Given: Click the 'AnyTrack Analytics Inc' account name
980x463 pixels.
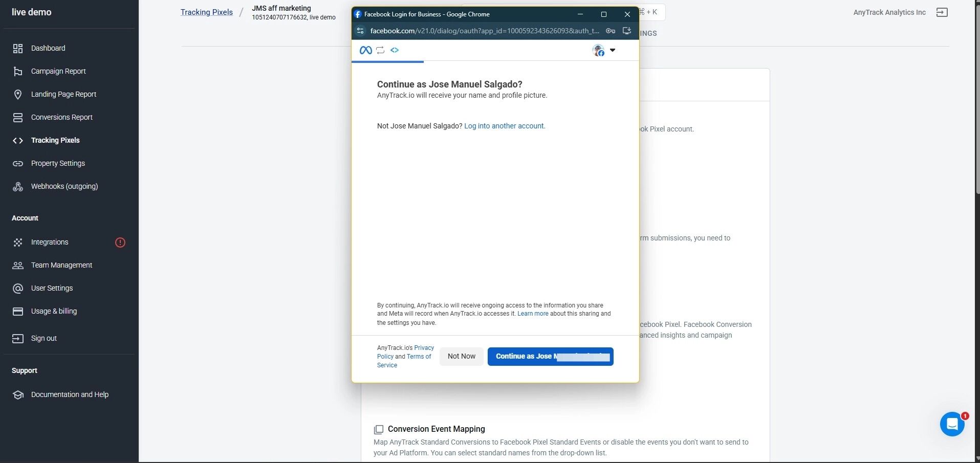Looking at the screenshot, I should (889, 12).
